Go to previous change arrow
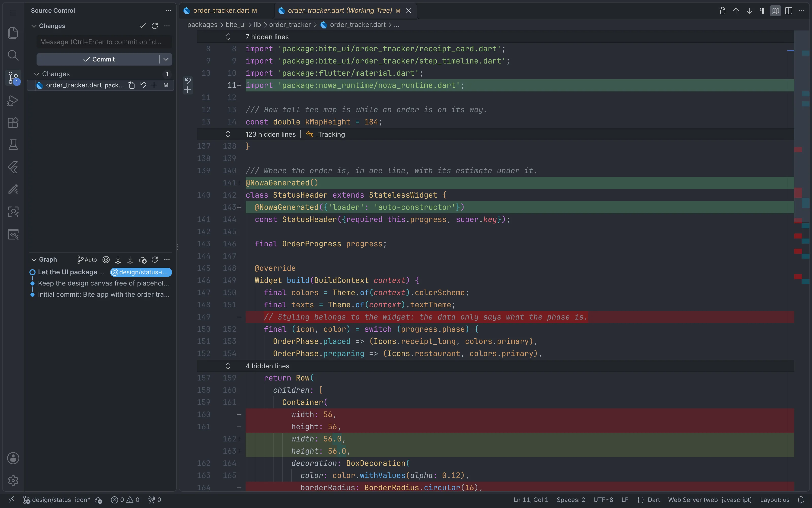The width and height of the screenshot is (812, 508). 736,11
